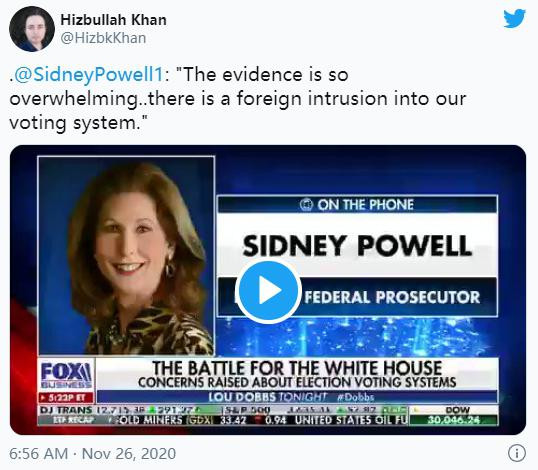
Task: Click the portrait photo in the video
Action: pos(126,256)
